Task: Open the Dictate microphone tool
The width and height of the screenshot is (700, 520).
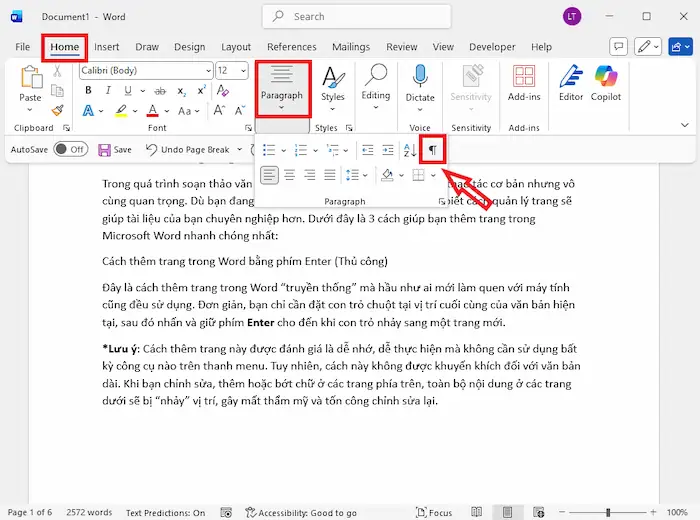Action: [420, 84]
